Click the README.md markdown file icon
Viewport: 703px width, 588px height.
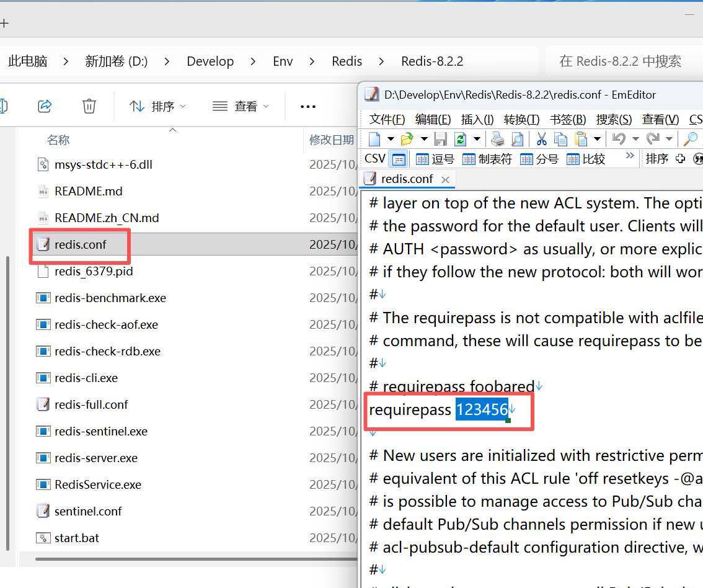click(43, 191)
